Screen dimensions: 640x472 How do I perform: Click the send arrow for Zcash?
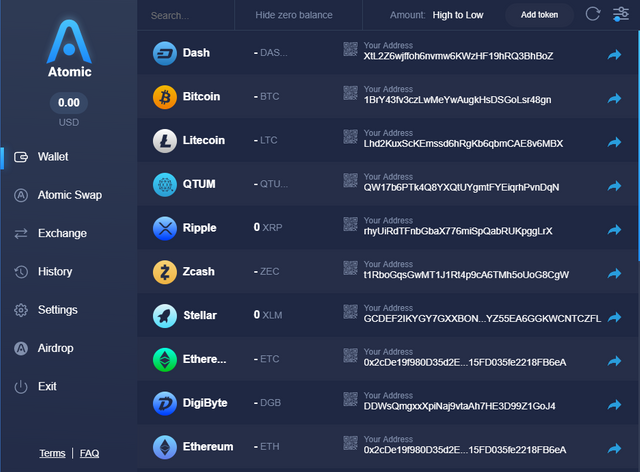[x=614, y=274]
